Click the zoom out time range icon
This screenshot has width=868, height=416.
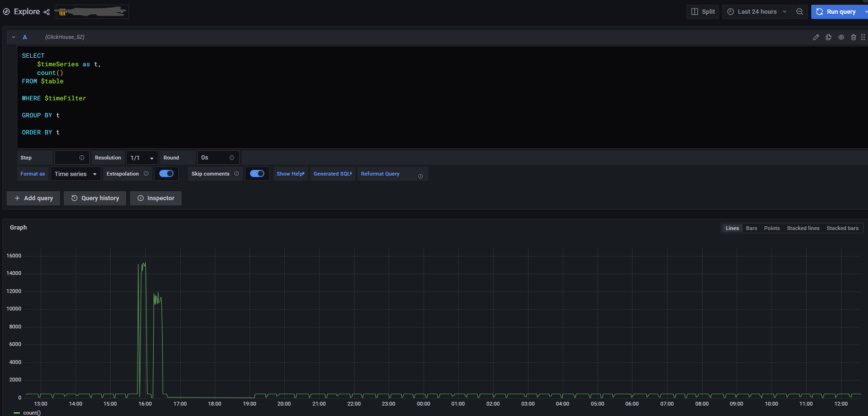point(799,12)
